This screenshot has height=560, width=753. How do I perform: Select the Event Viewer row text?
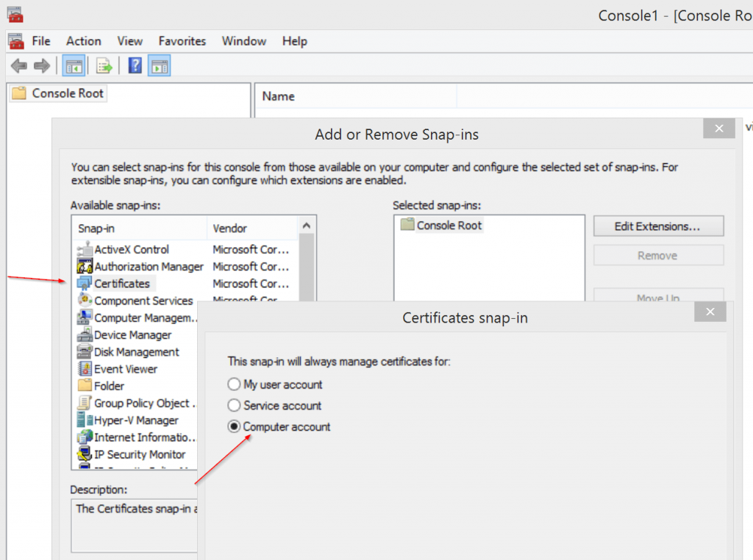[126, 369]
